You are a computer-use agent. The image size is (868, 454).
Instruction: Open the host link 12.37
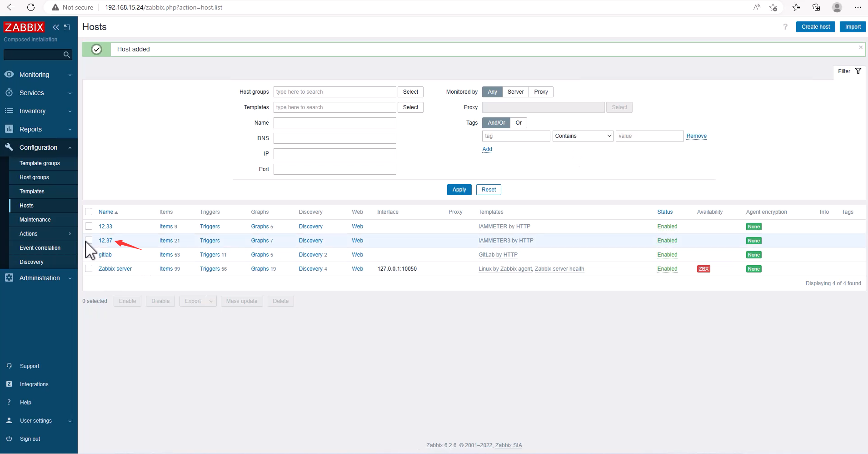105,241
